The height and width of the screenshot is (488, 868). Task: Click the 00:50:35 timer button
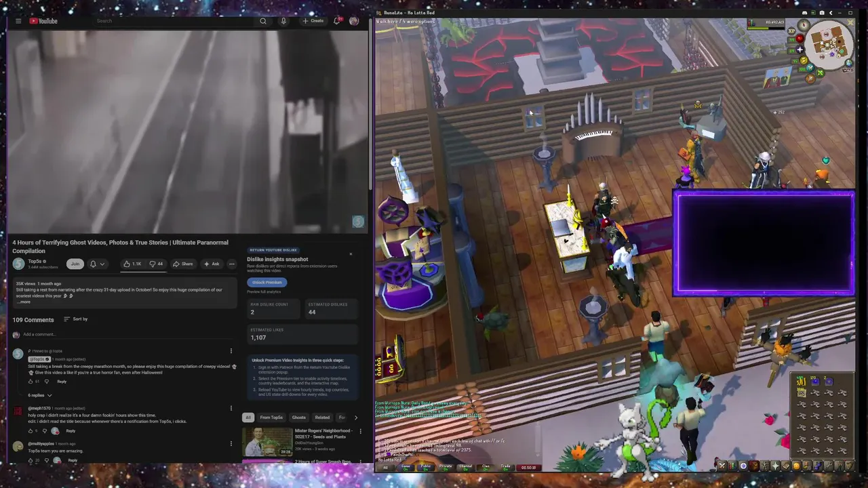click(x=528, y=467)
